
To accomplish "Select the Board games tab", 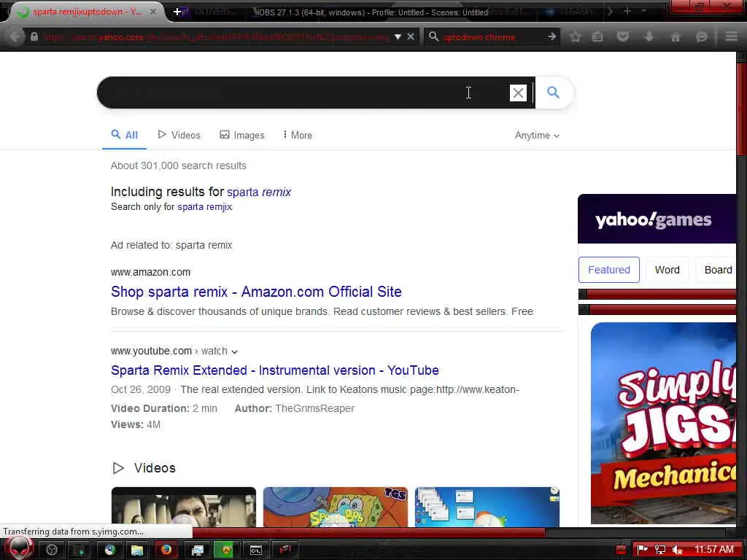I will click(x=718, y=270).
